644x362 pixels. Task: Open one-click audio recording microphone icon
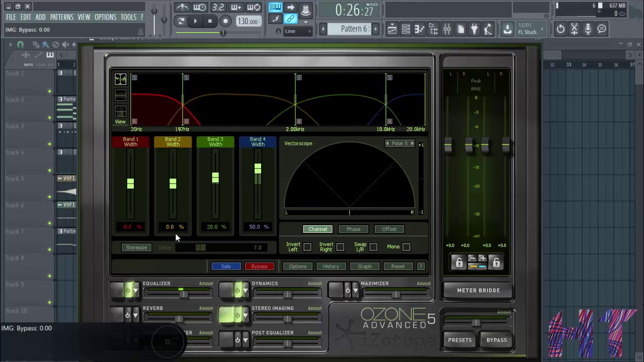click(x=588, y=29)
